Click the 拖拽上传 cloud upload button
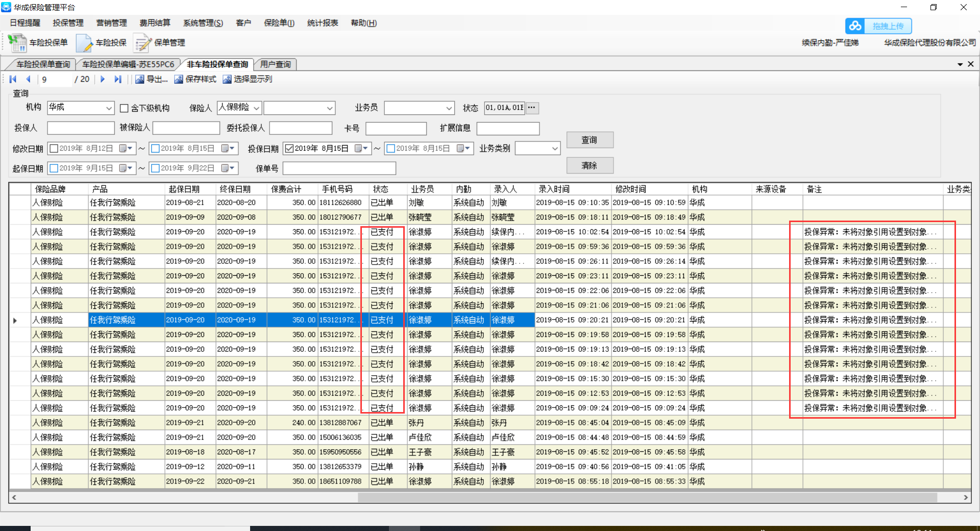 [x=878, y=26]
